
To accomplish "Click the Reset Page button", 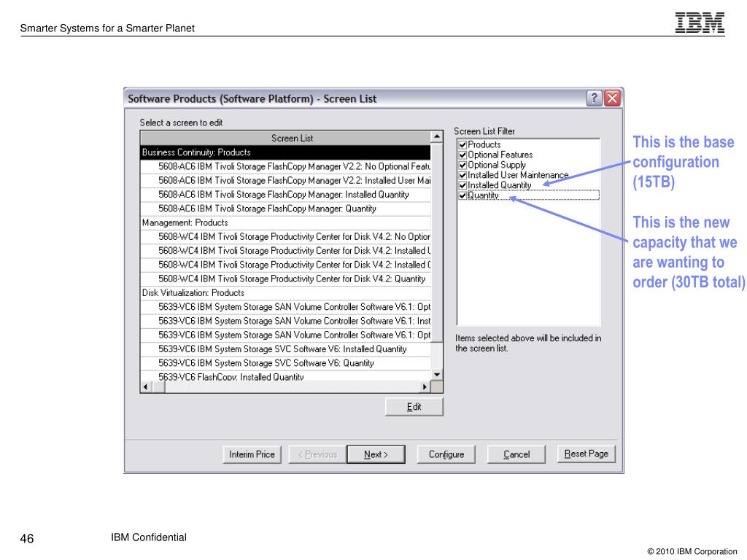I will 586,454.
